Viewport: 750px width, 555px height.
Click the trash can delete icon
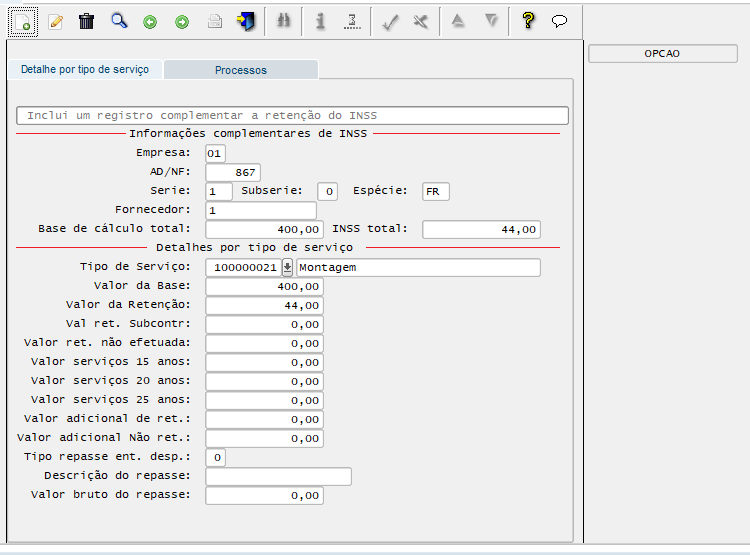(x=87, y=22)
